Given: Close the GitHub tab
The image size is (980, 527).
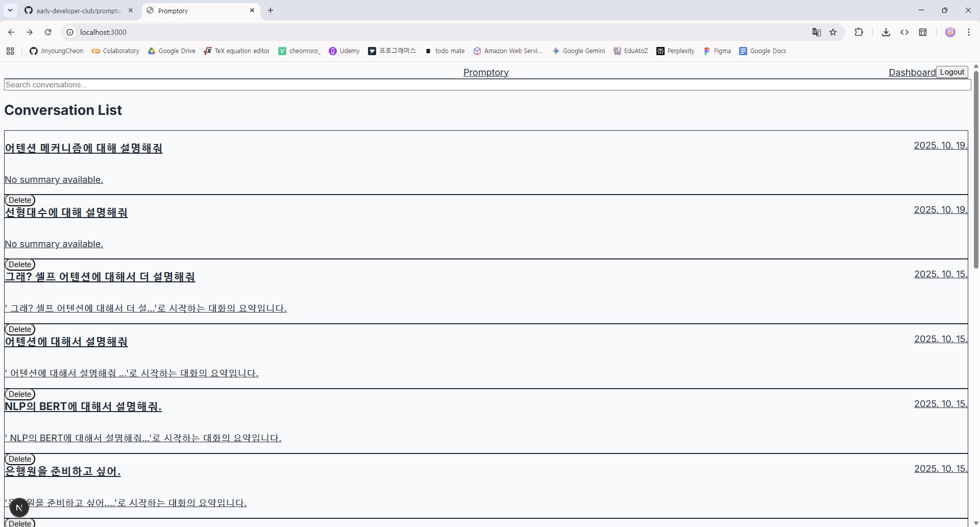Looking at the screenshot, I should (131, 10).
